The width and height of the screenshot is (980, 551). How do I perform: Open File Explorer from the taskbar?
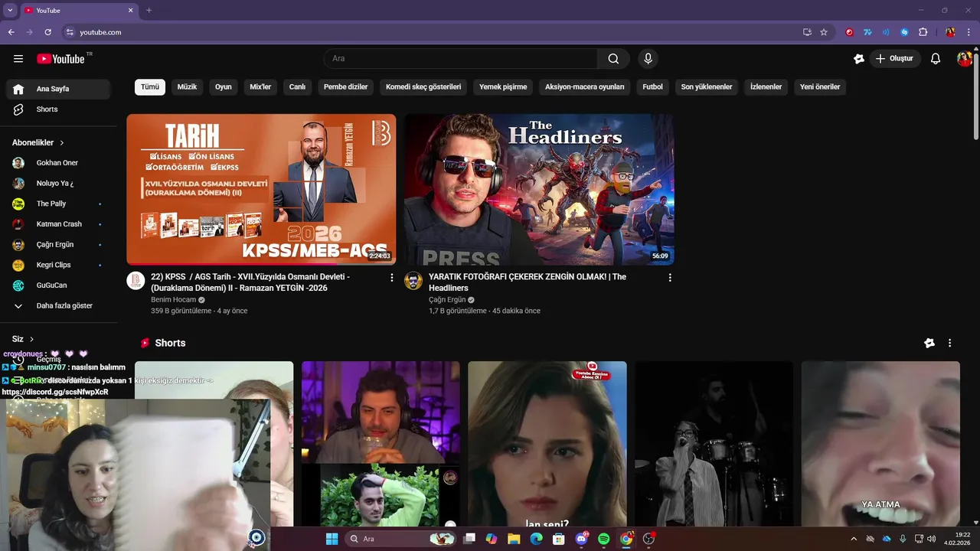click(514, 539)
